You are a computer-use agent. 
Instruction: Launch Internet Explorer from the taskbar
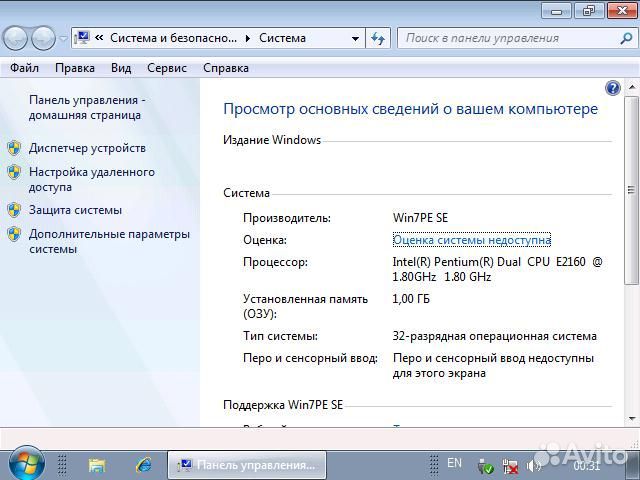(x=144, y=465)
